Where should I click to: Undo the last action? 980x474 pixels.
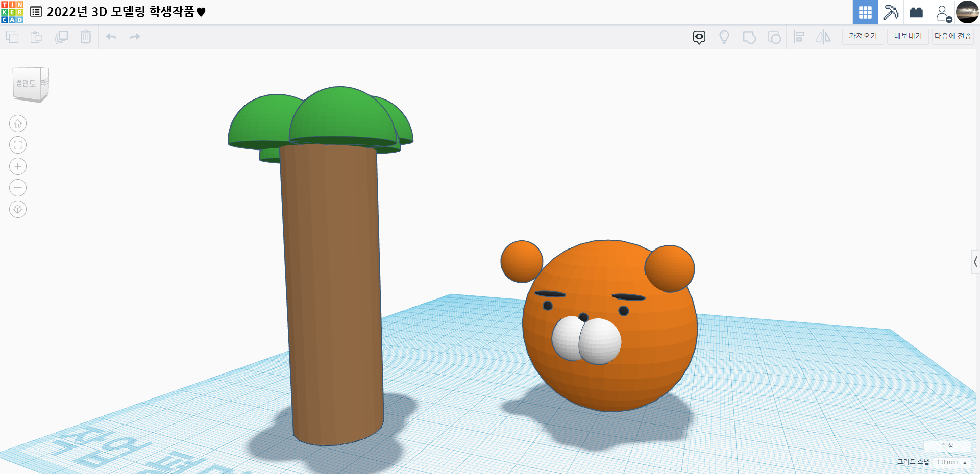[x=111, y=37]
